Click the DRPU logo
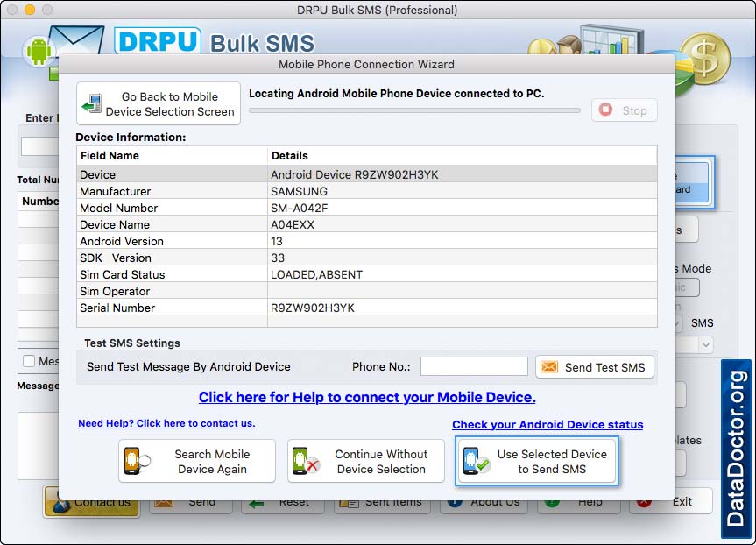 coord(157,41)
